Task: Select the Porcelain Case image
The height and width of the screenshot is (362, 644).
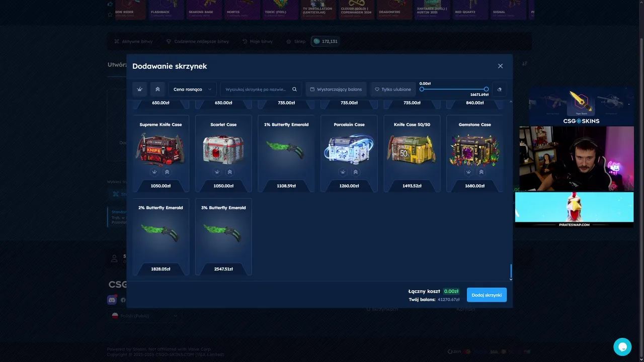Action: [x=349, y=149]
